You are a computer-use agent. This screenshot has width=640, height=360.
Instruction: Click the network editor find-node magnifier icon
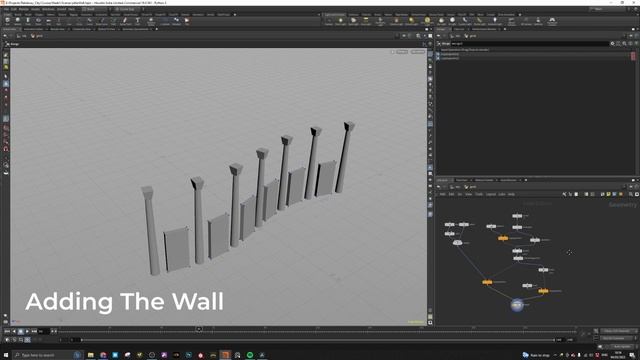[x=630, y=194]
